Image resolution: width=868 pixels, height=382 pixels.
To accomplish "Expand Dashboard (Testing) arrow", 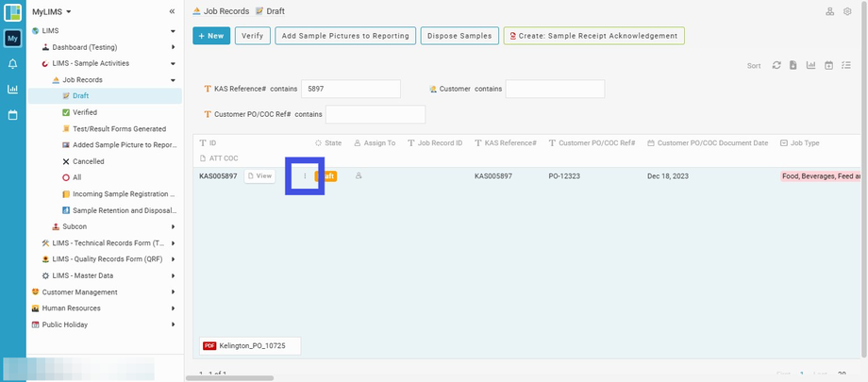I will (x=173, y=47).
